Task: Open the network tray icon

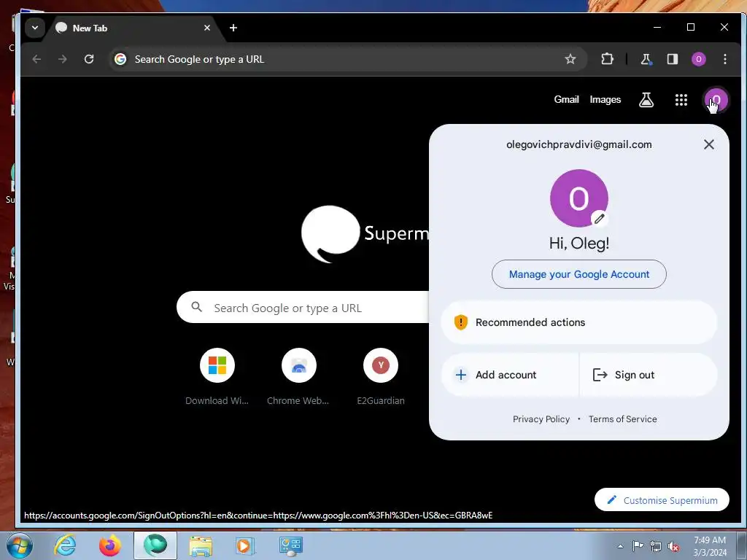Action: (x=656, y=546)
